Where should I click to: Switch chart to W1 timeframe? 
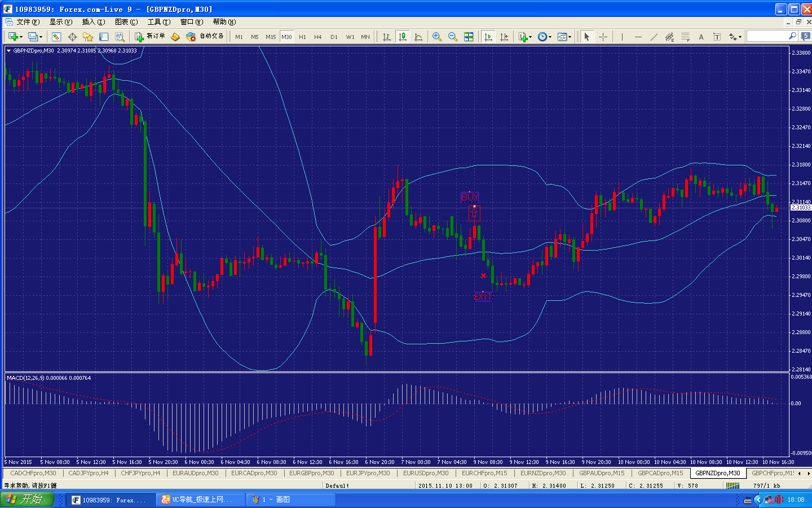[x=350, y=37]
